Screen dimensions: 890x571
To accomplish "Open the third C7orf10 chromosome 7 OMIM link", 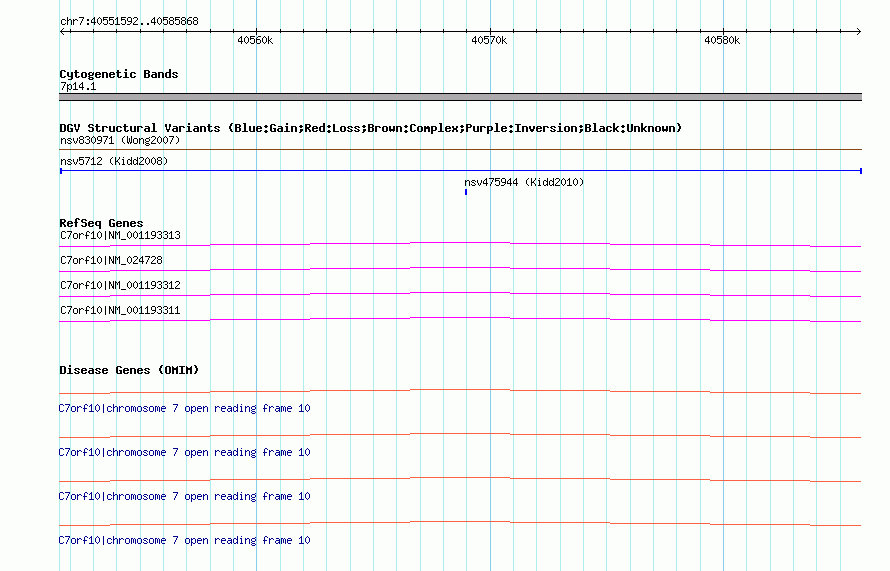I will pos(184,496).
